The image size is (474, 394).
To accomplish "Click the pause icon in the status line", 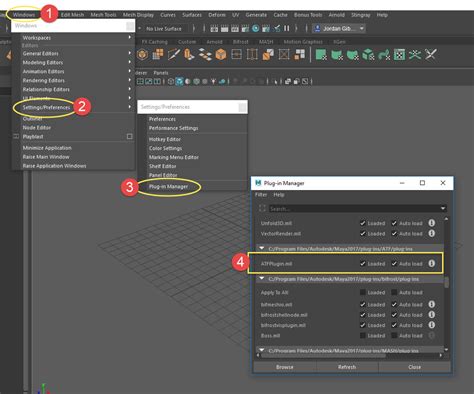I will click(286, 28).
